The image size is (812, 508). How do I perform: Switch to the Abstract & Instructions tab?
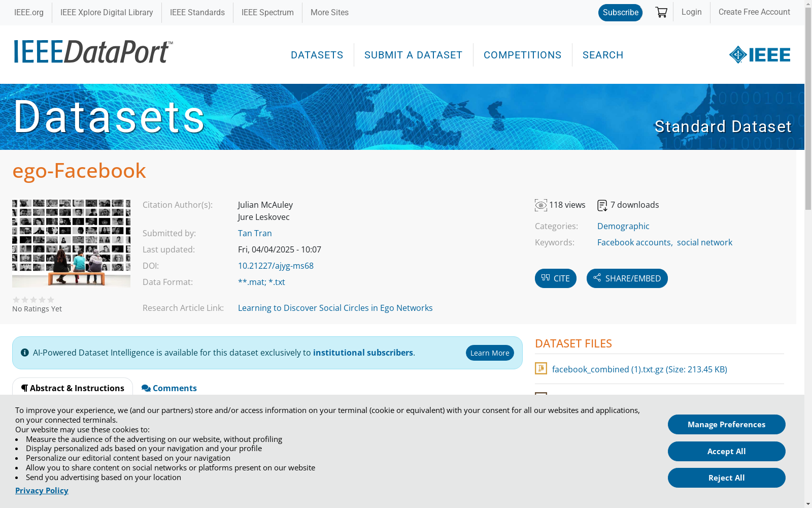tap(73, 388)
